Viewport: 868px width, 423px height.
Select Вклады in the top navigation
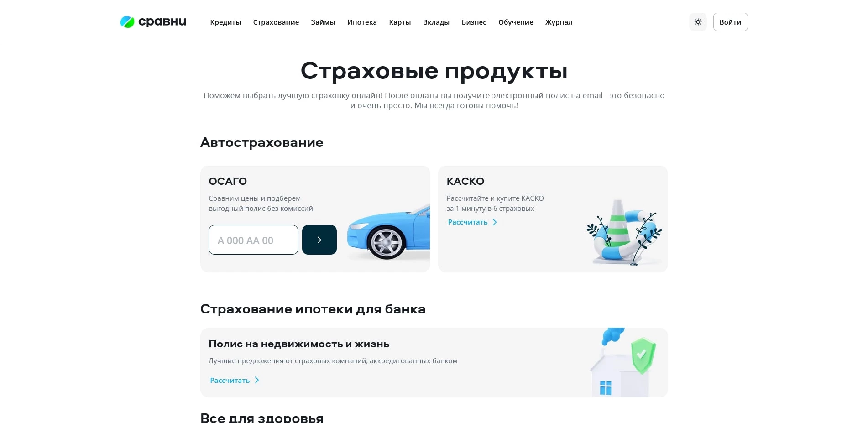[436, 22]
